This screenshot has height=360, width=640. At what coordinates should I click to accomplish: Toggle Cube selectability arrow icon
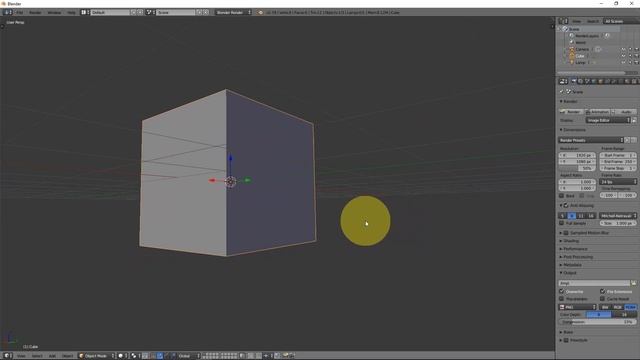tap(630, 56)
